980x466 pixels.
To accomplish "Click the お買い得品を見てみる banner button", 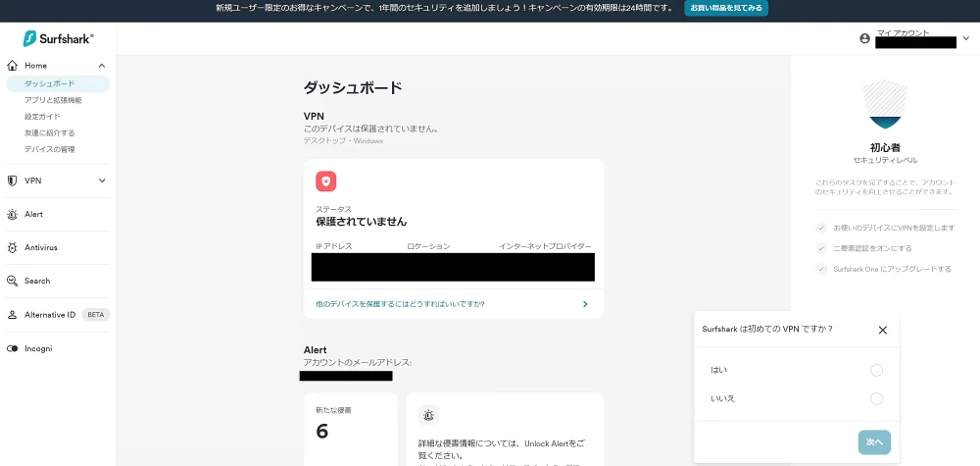I will 726,8.
